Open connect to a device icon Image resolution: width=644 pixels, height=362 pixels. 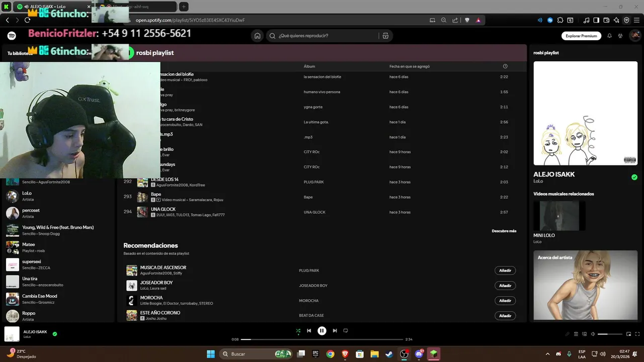(x=584, y=334)
